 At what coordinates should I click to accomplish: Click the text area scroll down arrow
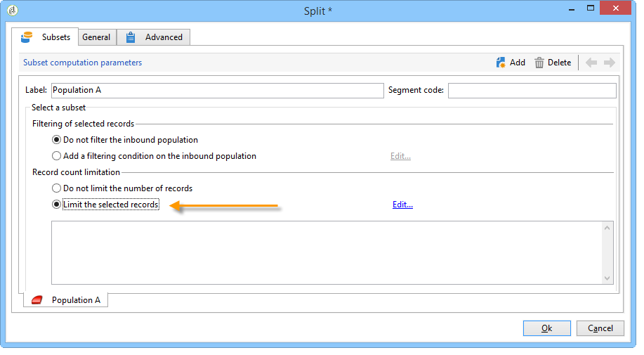pos(607,278)
